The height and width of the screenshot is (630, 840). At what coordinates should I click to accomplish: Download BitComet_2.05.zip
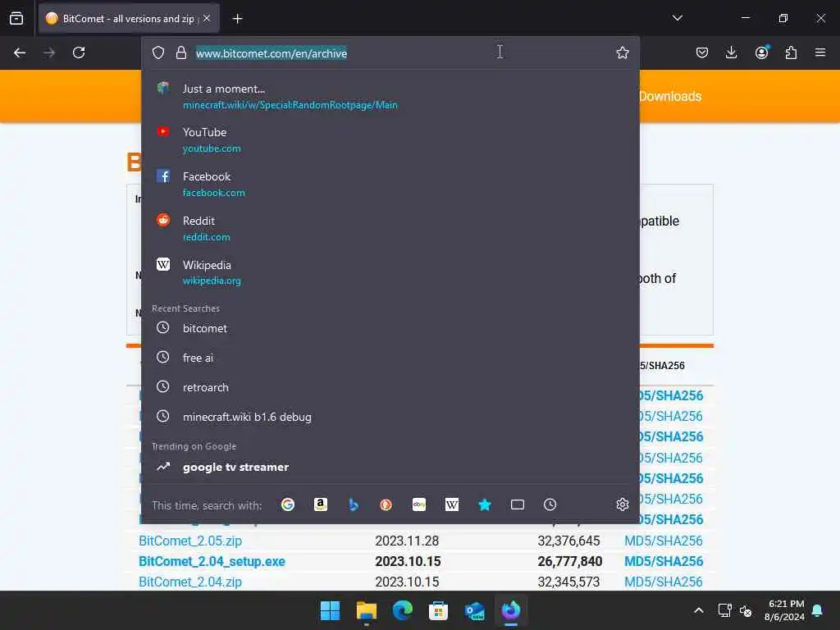click(x=190, y=541)
